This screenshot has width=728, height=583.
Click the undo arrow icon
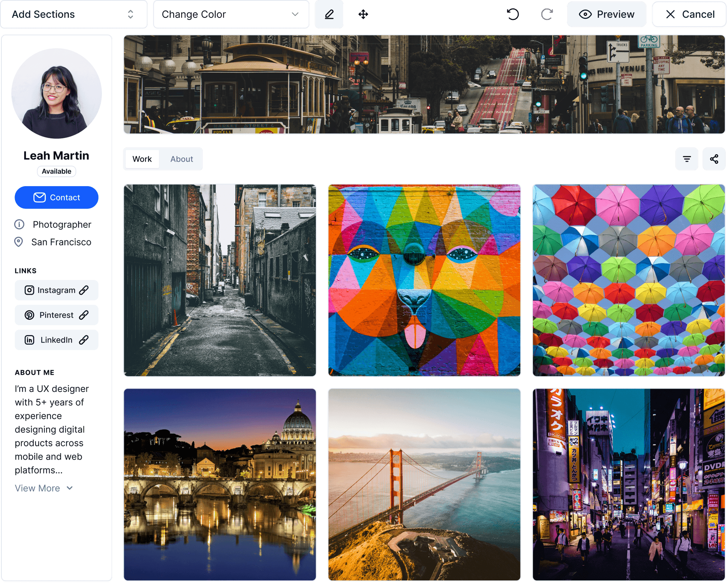click(x=513, y=14)
